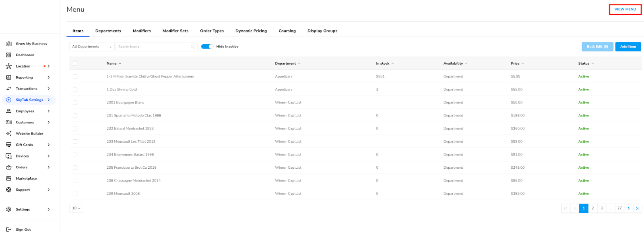Screen dimensions: 644x233
Task: Open the rows-per-page dropdown showing 10
Action: click(x=76, y=208)
